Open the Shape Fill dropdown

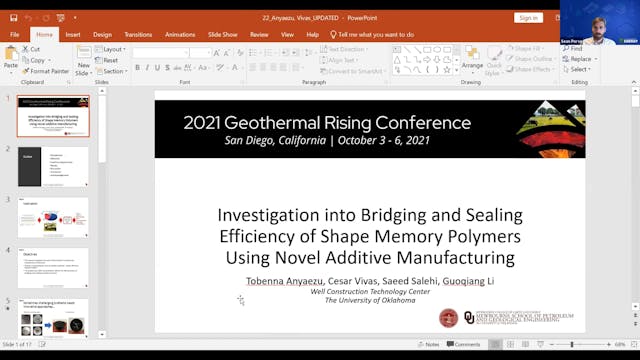pyautogui.click(x=525, y=49)
